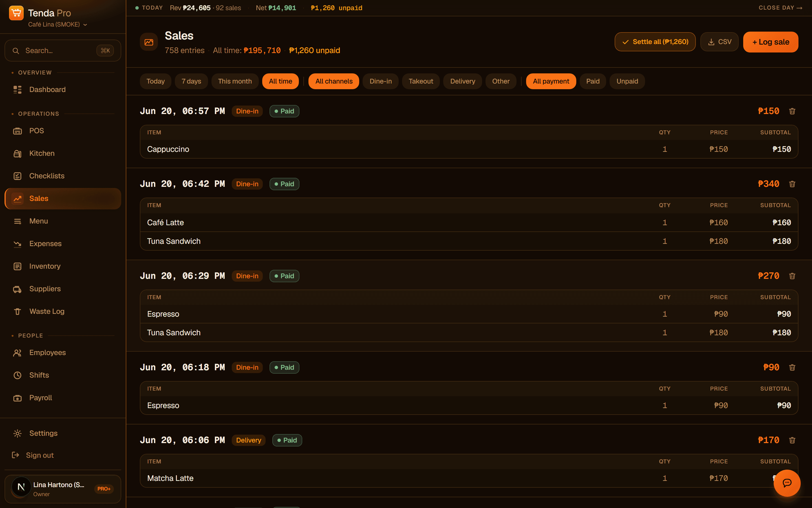
Task: Click CLOSE DAY link
Action: pos(780,8)
